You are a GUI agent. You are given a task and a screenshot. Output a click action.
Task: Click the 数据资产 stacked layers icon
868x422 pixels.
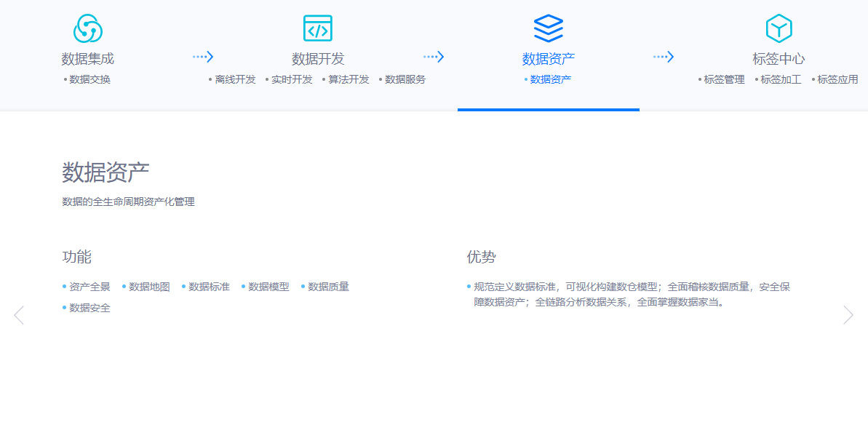click(x=548, y=28)
